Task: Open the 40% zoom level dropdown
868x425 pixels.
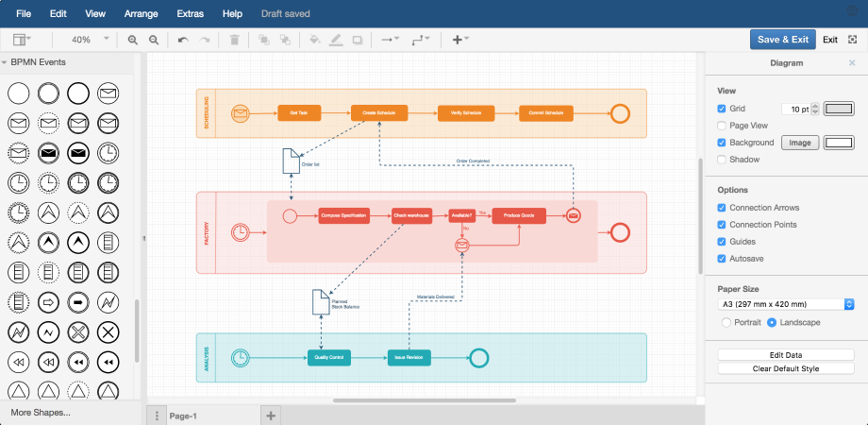Action: click(91, 40)
